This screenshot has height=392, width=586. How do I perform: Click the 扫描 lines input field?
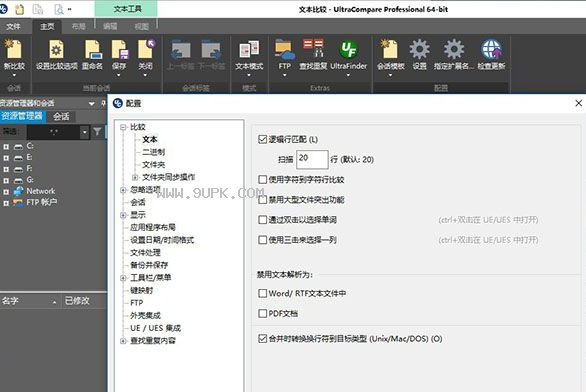[x=312, y=159]
